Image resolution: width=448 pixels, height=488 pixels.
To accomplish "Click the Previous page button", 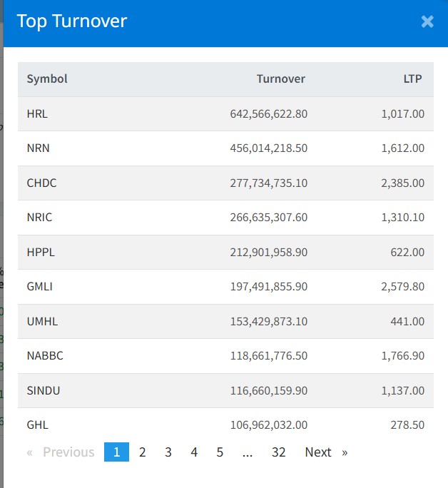I will tap(61, 452).
